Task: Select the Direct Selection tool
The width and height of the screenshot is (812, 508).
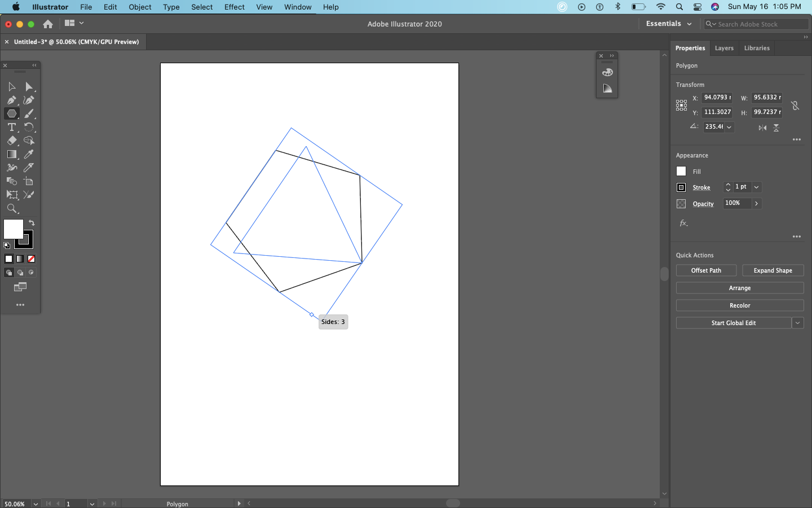Action: tap(29, 86)
